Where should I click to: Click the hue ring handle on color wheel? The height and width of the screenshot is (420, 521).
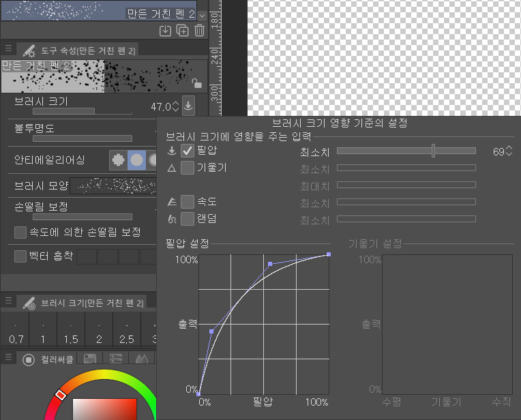coord(61,395)
